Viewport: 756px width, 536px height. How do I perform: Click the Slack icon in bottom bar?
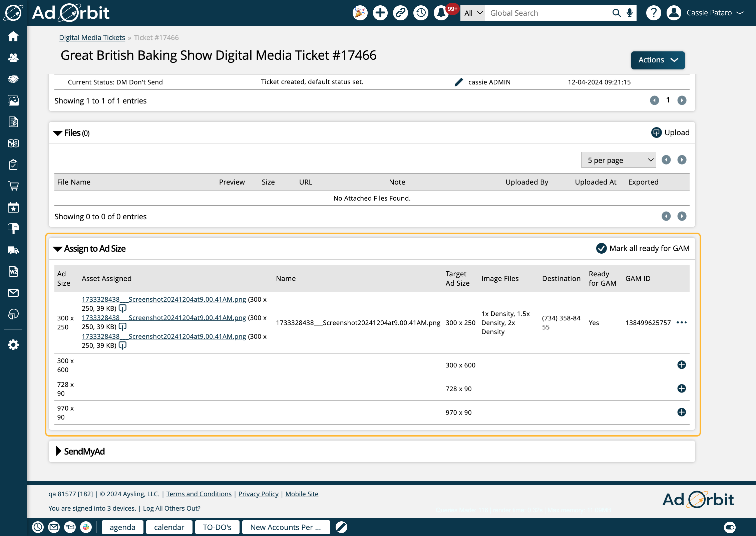[86, 527]
